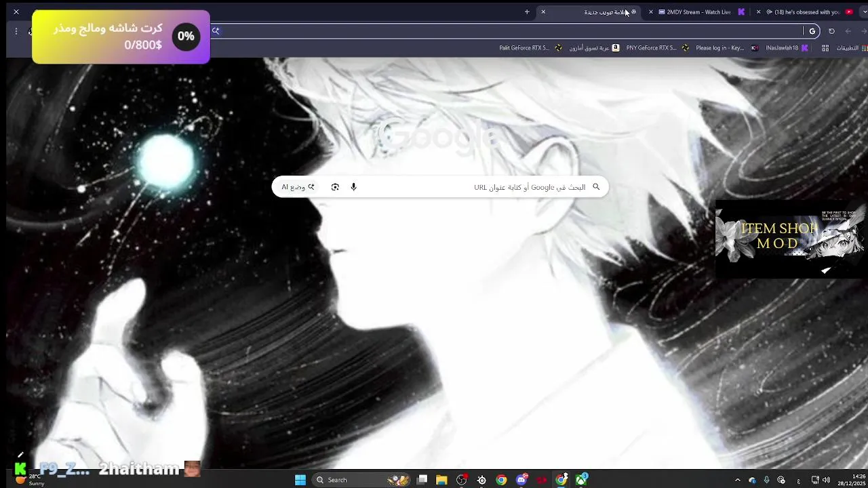The image size is (868, 488).
Task: Close the 2MDY Stream tab
Action: coord(651,12)
